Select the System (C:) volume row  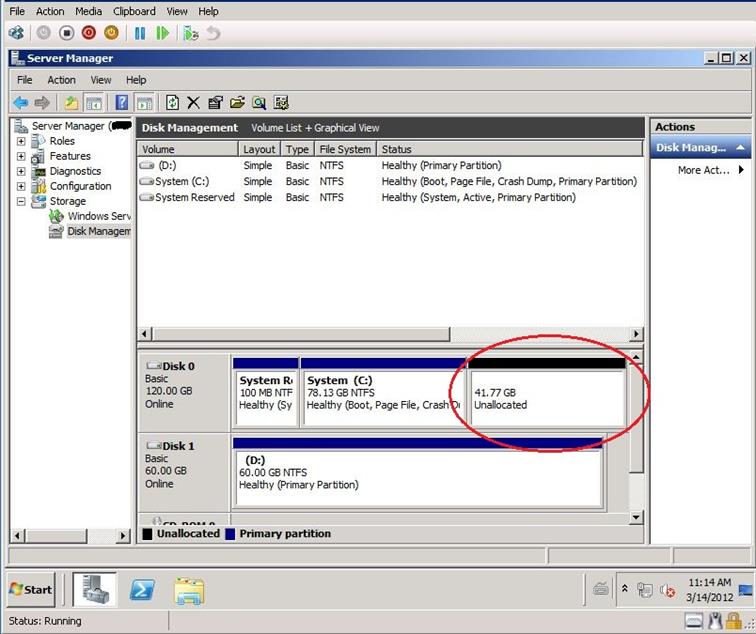[186, 181]
